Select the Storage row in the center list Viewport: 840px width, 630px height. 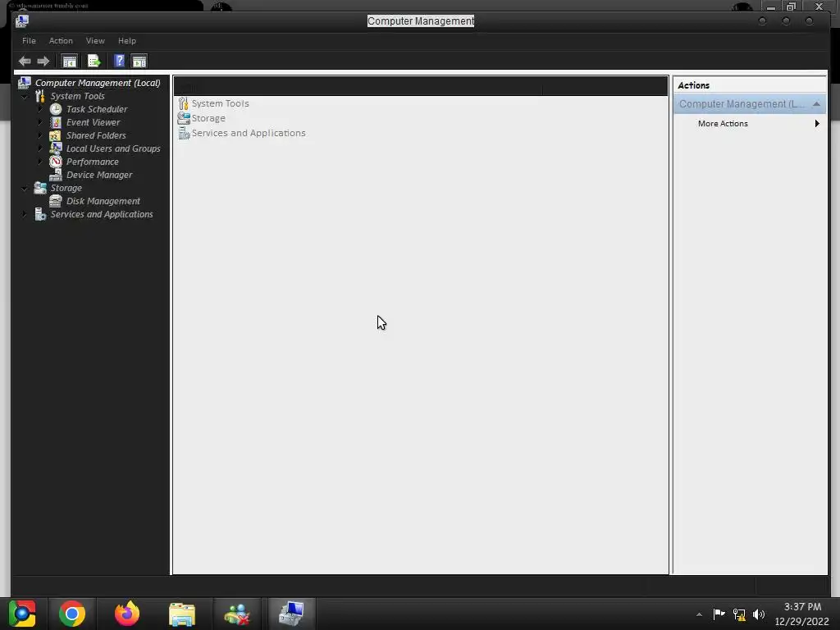[208, 118]
